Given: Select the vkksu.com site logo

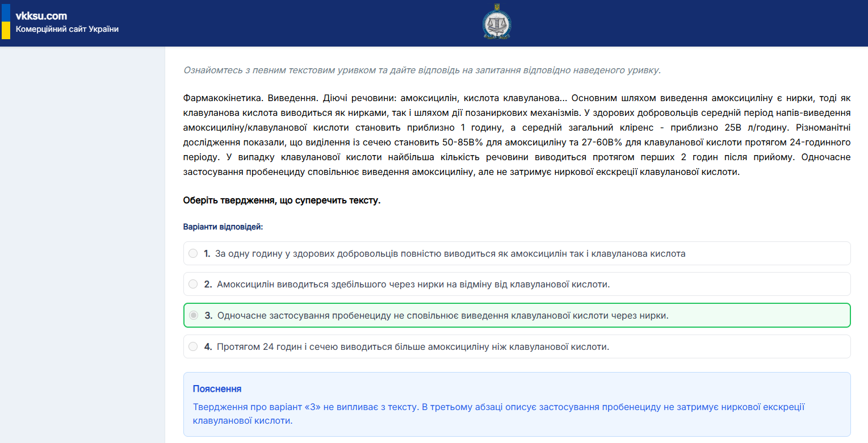Looking at the screenshot, I should coord(43,16).
